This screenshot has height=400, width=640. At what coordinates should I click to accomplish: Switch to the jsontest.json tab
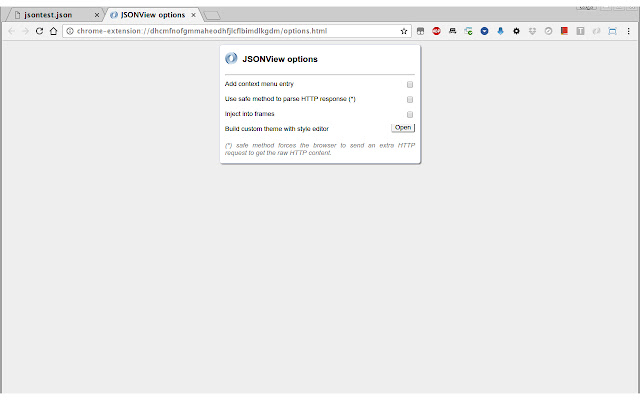tap(48, 15)
